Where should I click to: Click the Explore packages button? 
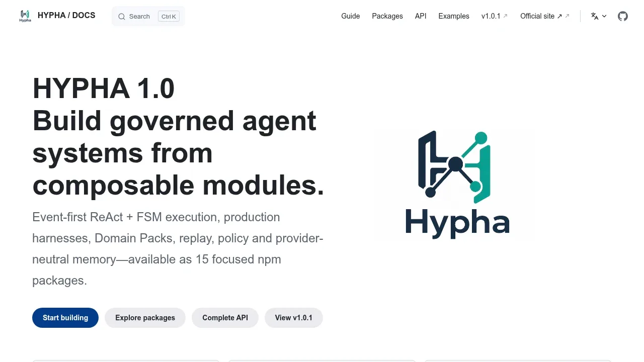pyautogui.click(x=145, y=318)
